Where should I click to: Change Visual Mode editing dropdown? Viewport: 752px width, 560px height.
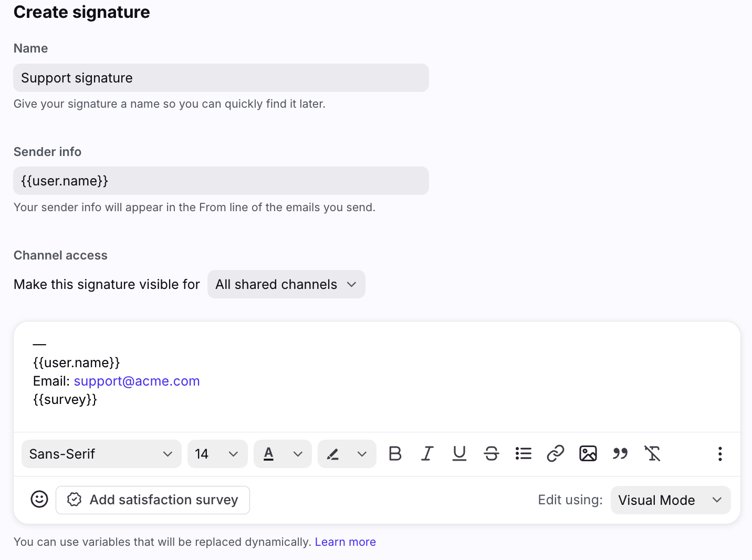coord(670,500)
